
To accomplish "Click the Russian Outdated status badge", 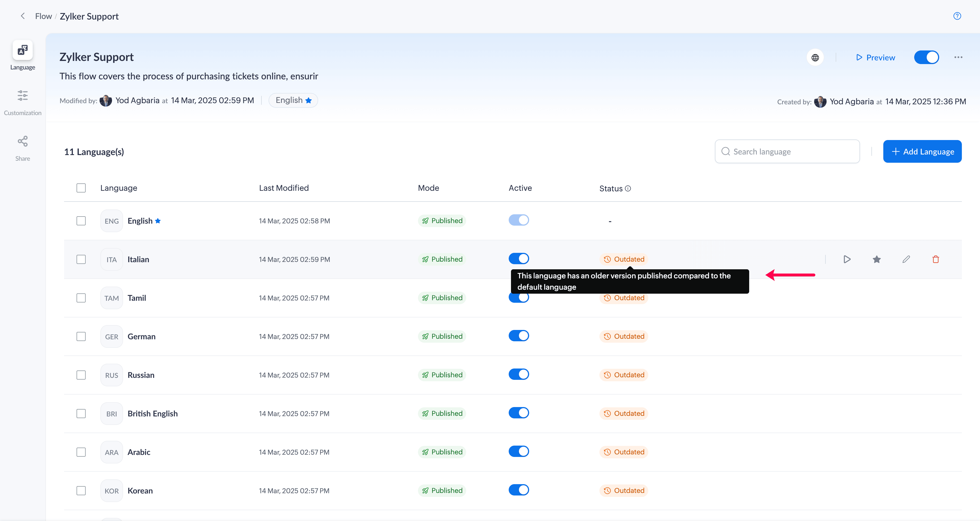I will point(624,375).
